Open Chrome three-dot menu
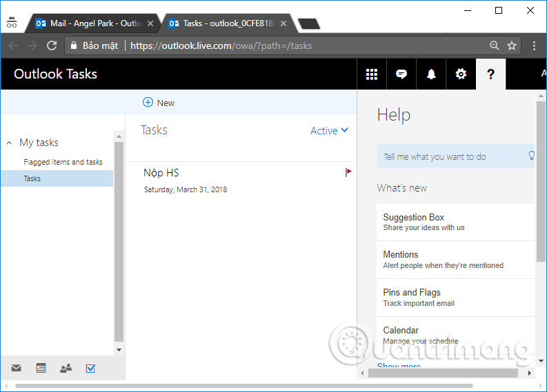This screenshot has height=392, width=547. point(534,45)
